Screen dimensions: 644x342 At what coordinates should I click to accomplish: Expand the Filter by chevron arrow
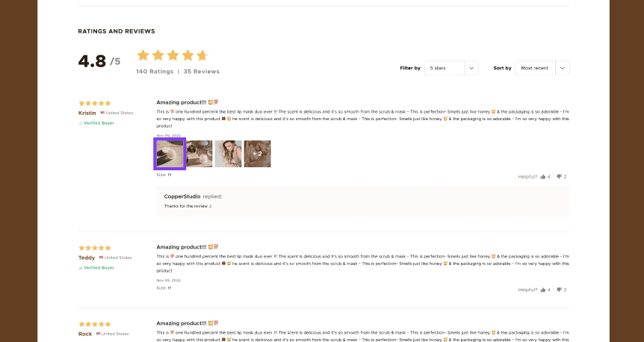tap(471, 68)
